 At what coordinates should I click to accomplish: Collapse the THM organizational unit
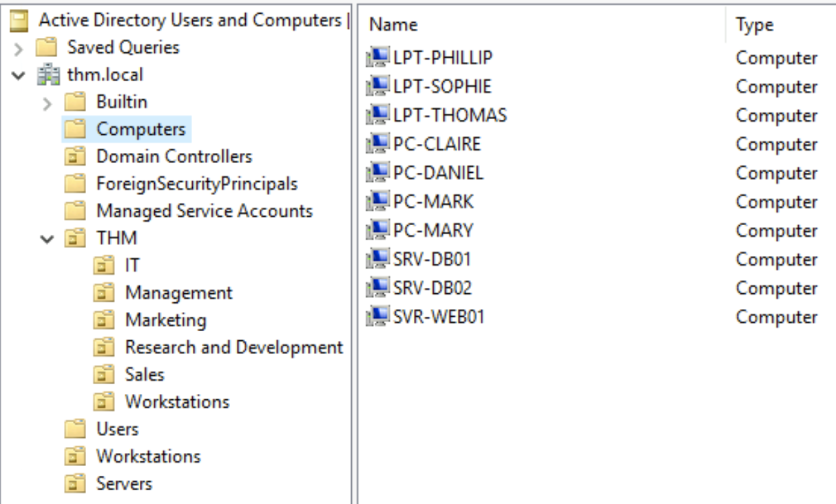pyautogui.click(x=48, y=239)
